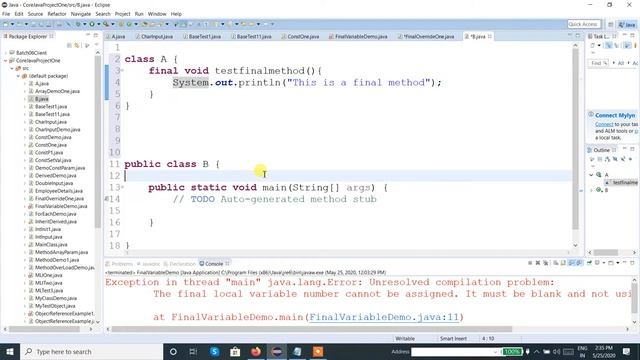Screen dimensions: 640x360
Task: Click the Debug toolbar icon
Action: pos(78,24)
